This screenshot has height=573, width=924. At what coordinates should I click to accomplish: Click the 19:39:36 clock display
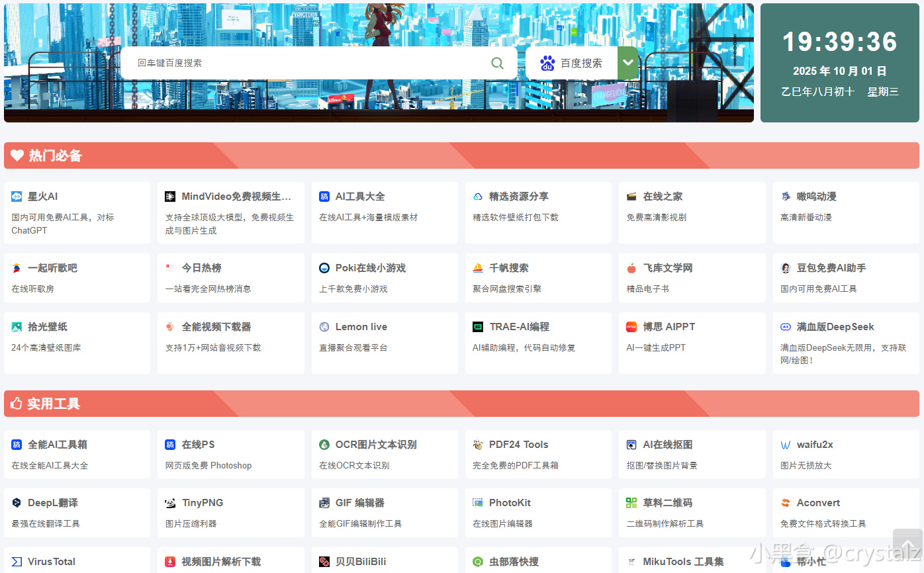click(x=840, y=42)
